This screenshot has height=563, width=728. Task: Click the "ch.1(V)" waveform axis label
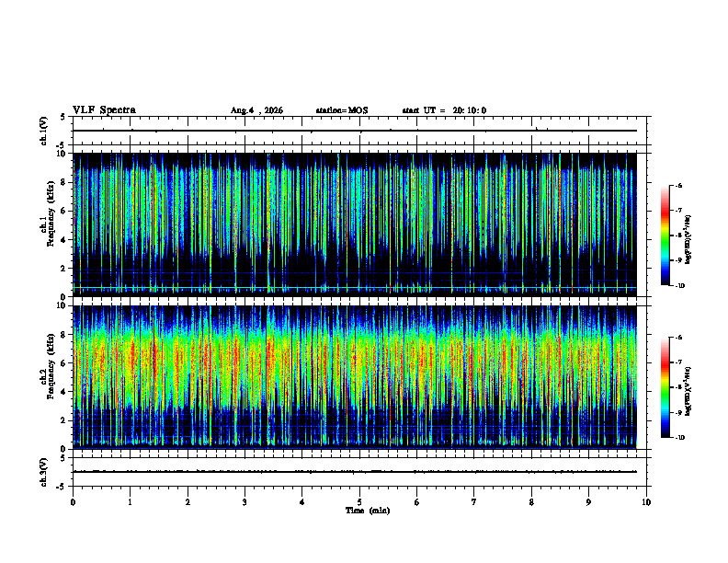44,131
